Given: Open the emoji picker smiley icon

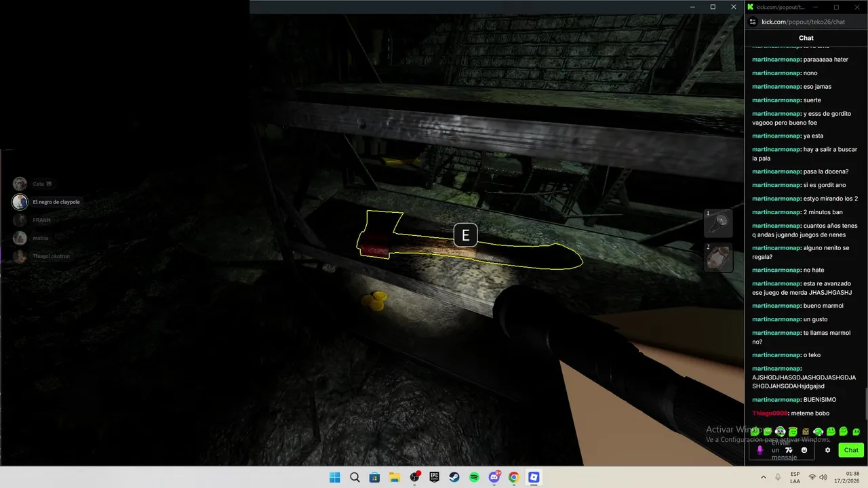Looking at the screenshot, I should [804, 450].
